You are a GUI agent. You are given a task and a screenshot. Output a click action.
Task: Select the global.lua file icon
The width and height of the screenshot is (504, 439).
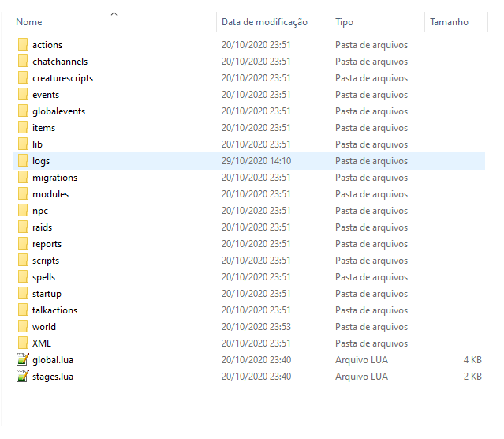[23, 359]
